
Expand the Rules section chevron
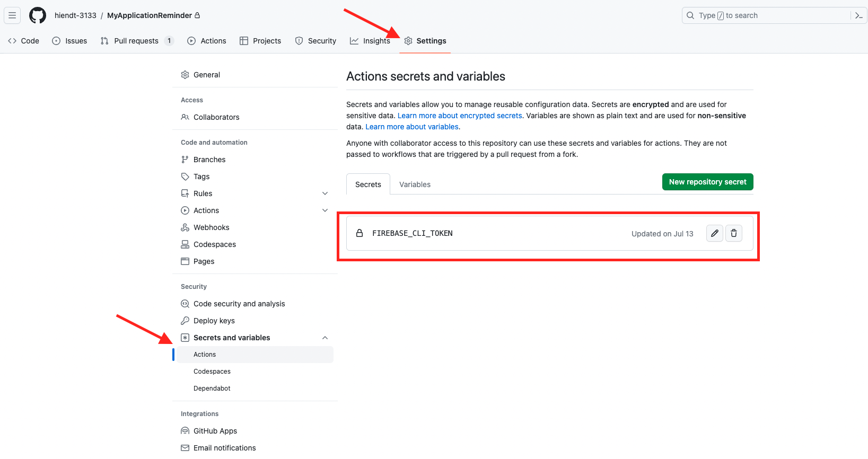pyautogui.click(x=325, y=193)
